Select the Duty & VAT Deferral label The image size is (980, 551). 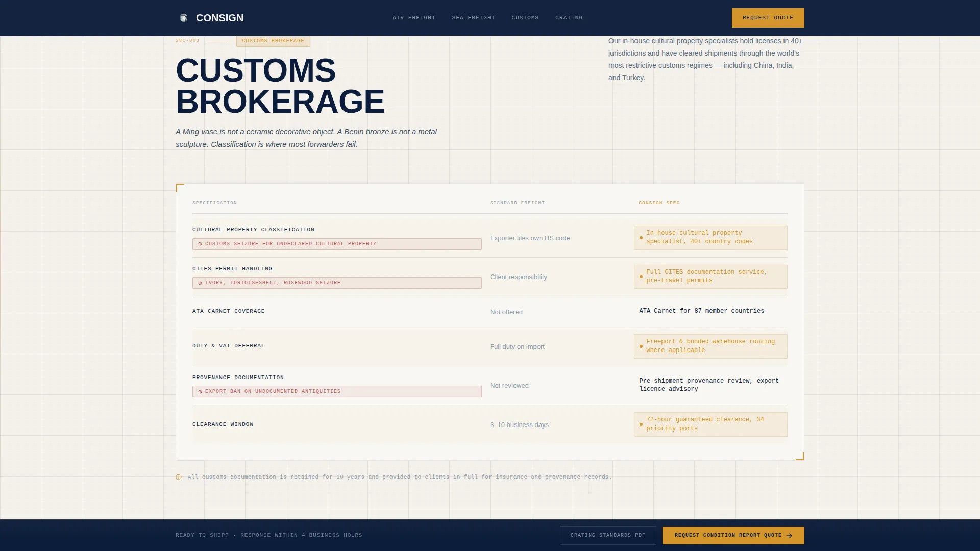coord(229,346)
